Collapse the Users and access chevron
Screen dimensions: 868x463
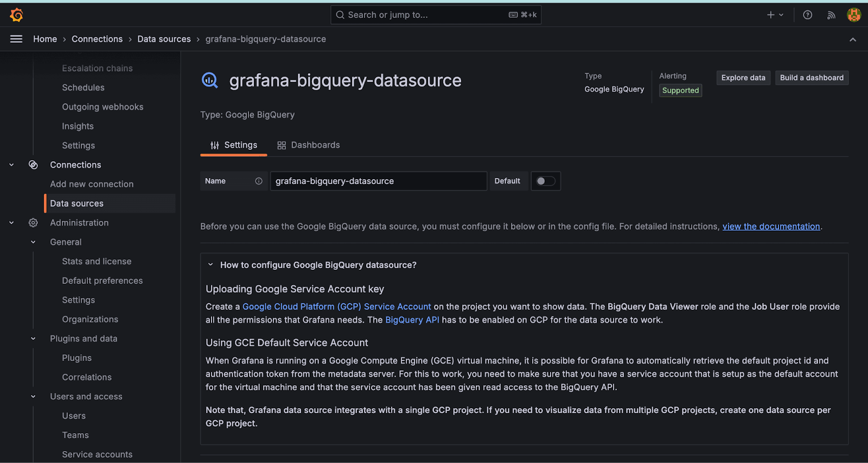(33, 397)
